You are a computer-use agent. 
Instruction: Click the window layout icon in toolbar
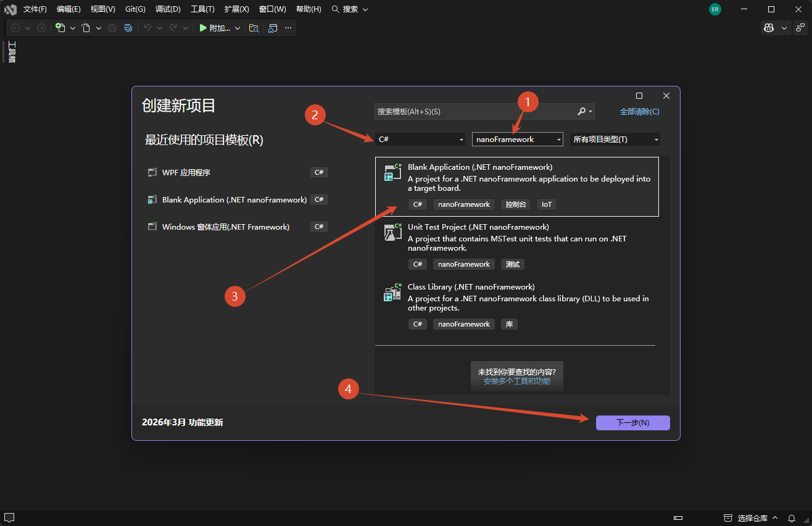[273, 28]
